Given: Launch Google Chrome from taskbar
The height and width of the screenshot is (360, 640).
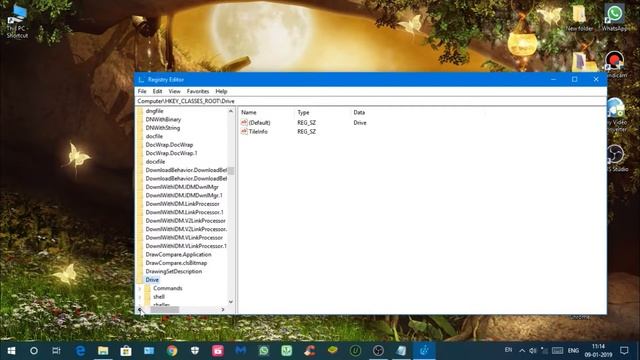Looking at the screenshot, I should 172,351.
